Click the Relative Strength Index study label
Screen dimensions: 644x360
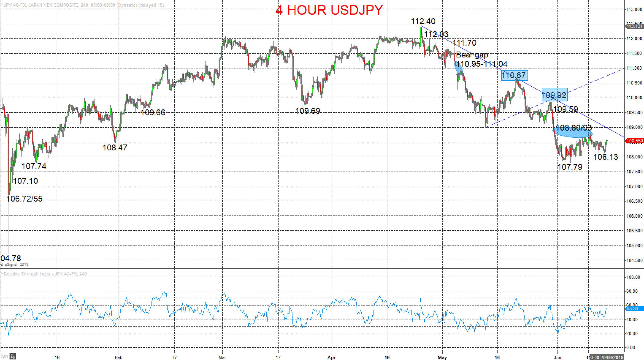(44, 274)
